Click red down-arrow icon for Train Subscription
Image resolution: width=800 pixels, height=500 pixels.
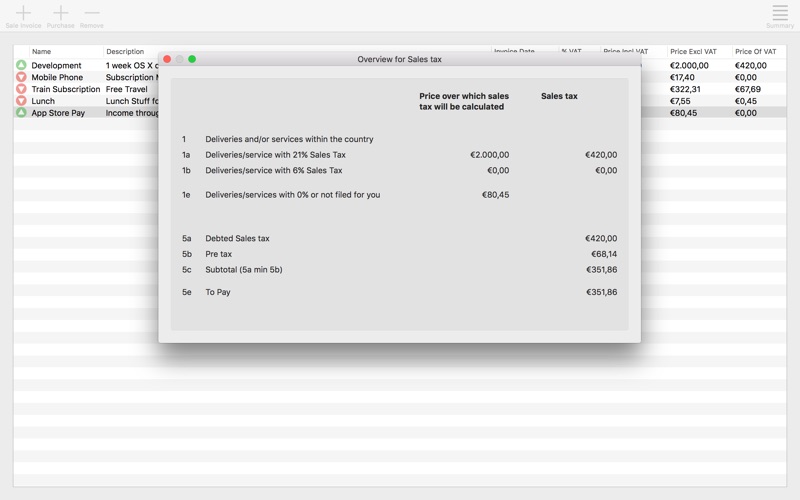tap(21, 89)
